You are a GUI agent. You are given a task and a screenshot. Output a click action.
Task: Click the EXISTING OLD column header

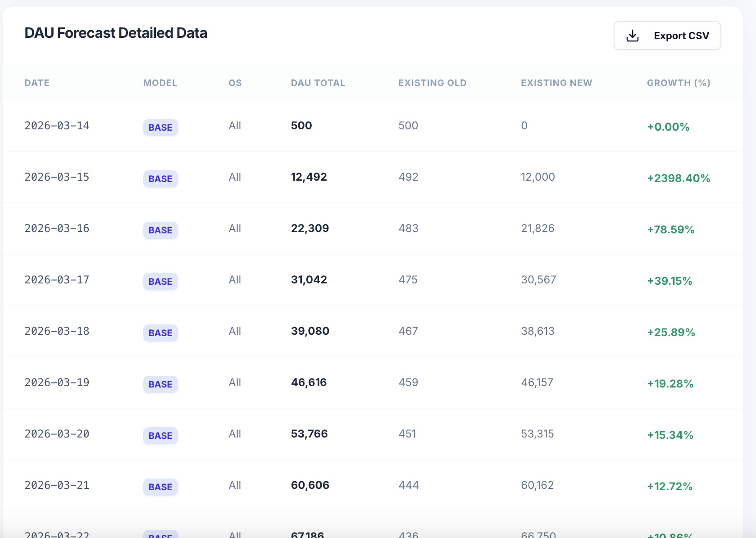pos(432,83)
